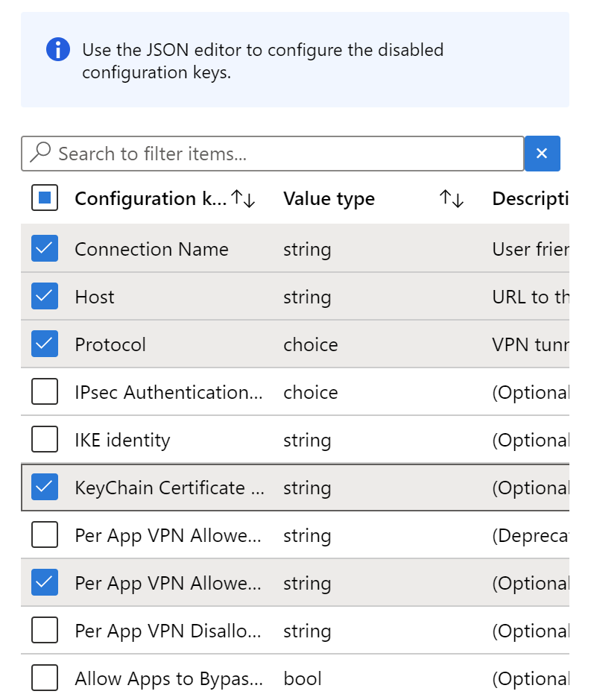591x700 pixels.
Task: Click the magnifier icon in the search box
Action: point(39,153)
